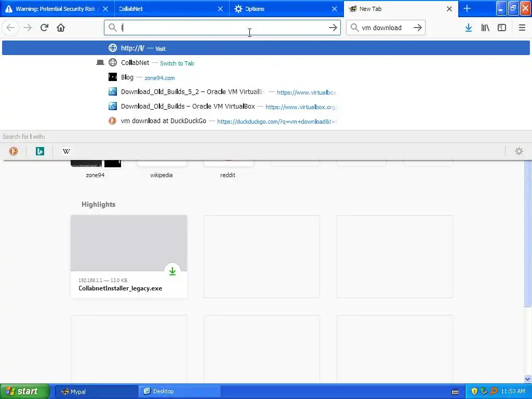Click into the address bar input
This screenshot has width=532, height=399.
click(x=222, y=28)
